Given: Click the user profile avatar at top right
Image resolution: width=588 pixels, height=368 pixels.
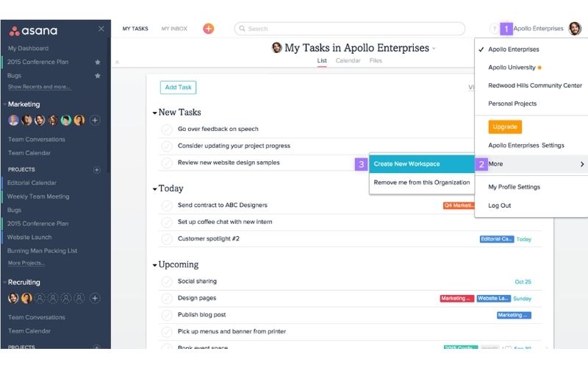Looking at the screenshot, I should pyautogui.click(x=575, y=29).
